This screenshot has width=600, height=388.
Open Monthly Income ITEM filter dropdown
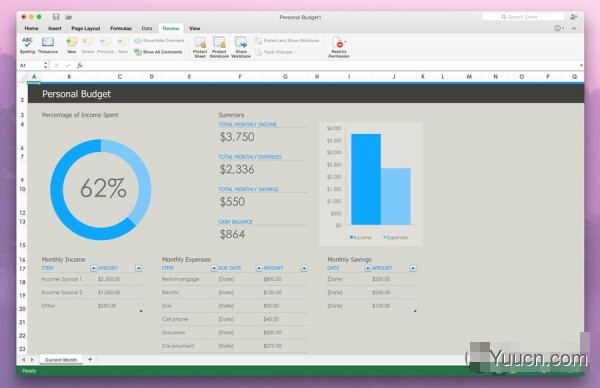tap(94, 269)
